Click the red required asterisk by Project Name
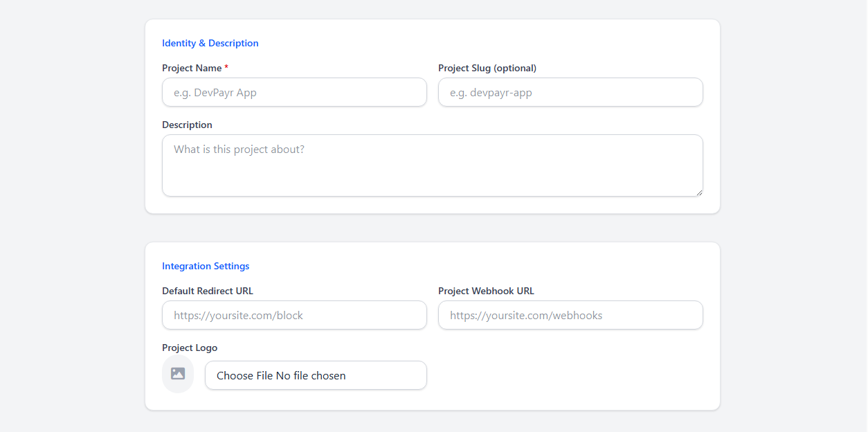 [x=226, y=67]
